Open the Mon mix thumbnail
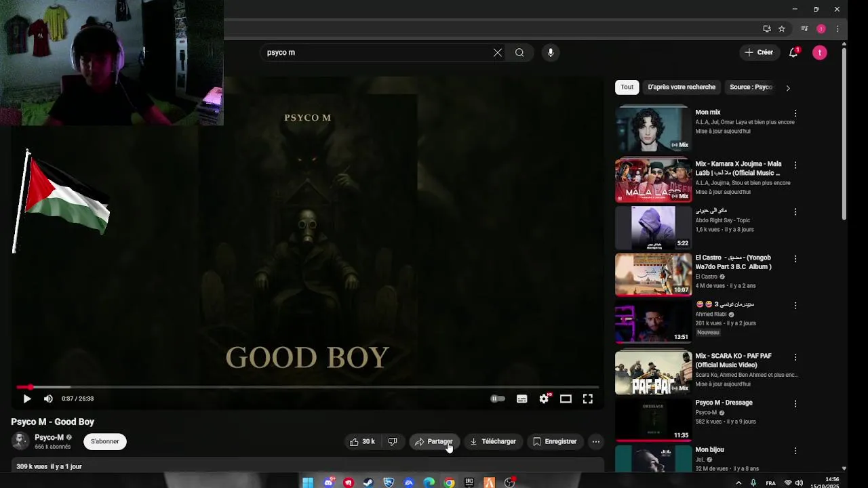868x488 pixels. point(653,129)
